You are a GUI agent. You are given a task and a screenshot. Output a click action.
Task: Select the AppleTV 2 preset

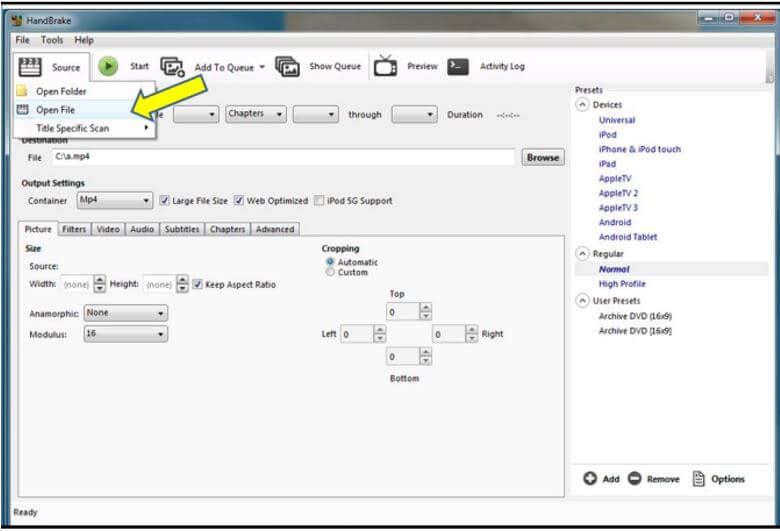(x=618, y=193)
